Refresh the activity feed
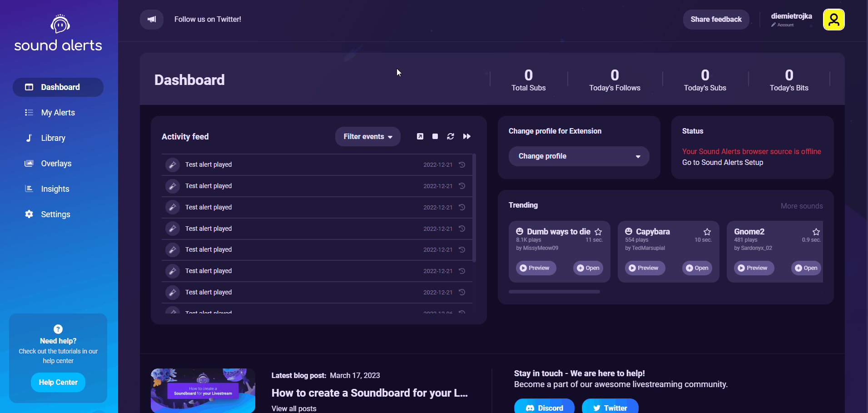The image size is (868, 413). point(451,136)
